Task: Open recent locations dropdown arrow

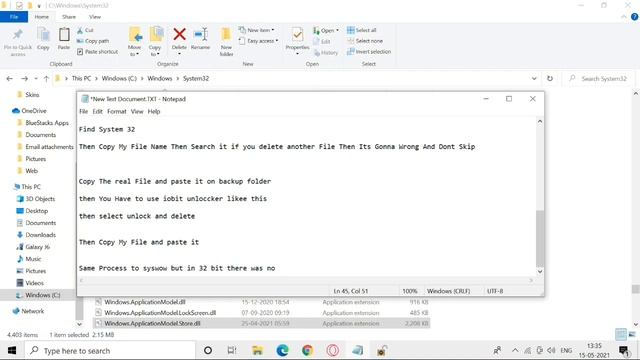Action: [36, 78]
